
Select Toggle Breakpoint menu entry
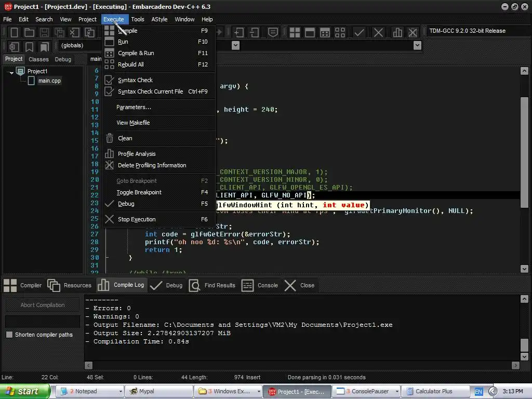point(159,192)
